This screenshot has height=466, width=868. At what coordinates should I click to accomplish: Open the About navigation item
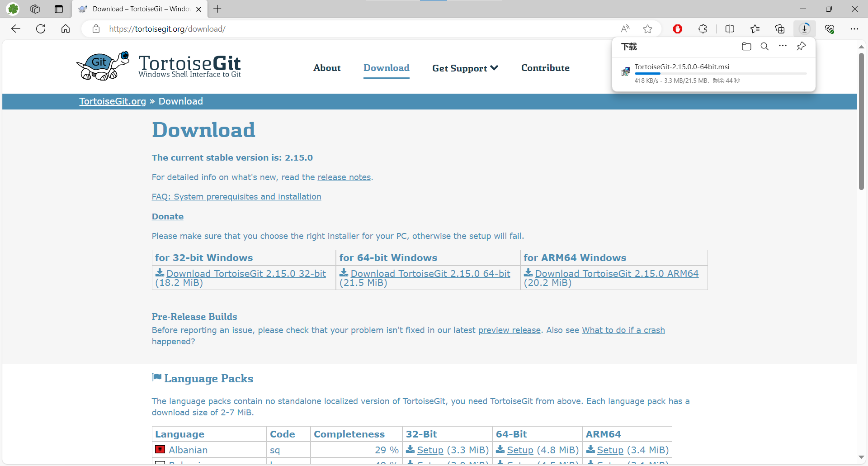click(x=327, y=68)
